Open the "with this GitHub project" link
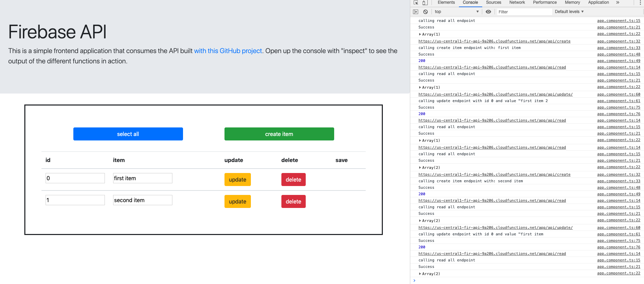The width and height of the screenshot is (644, 284). pyautogui.click(x=228, y=51)
